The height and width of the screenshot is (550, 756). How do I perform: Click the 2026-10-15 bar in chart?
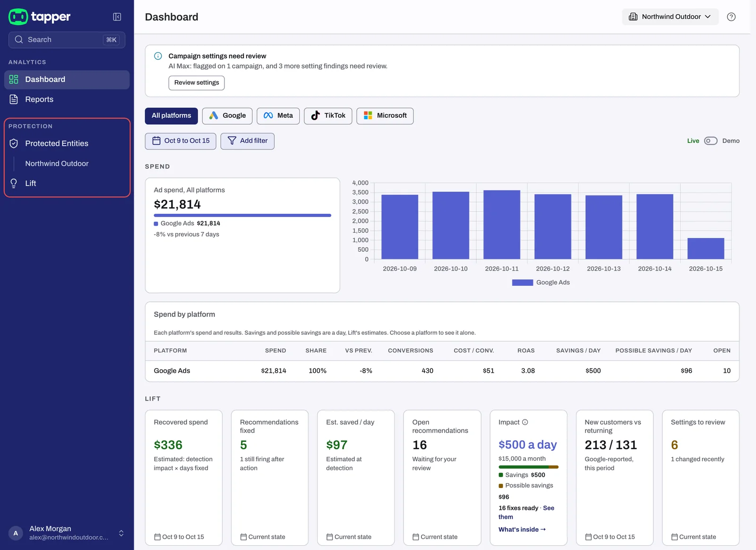pos(705,248)
